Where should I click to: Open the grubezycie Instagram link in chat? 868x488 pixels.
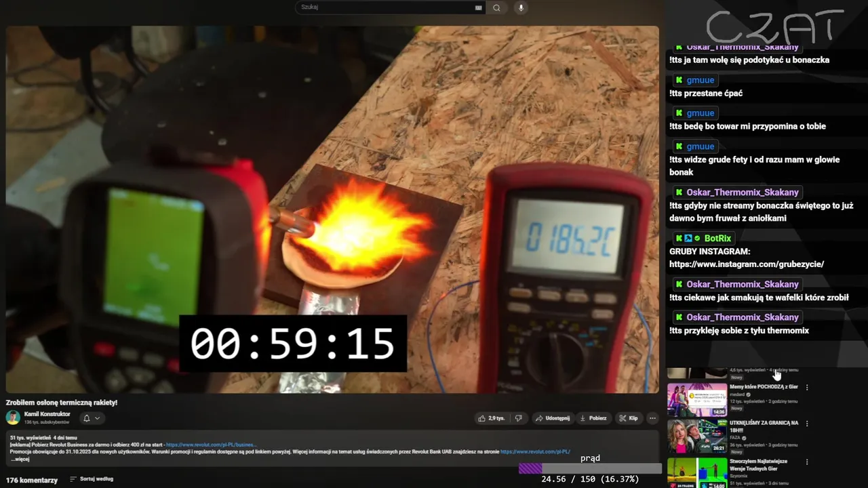click(747, 264)
